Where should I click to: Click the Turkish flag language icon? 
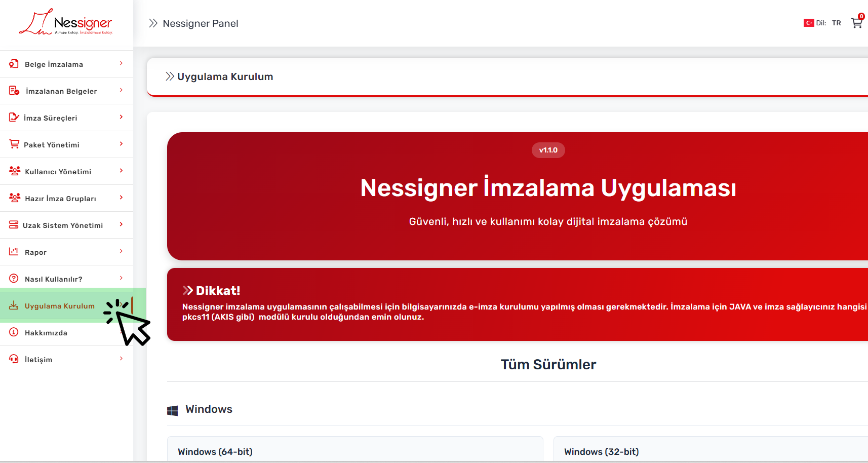809,23
